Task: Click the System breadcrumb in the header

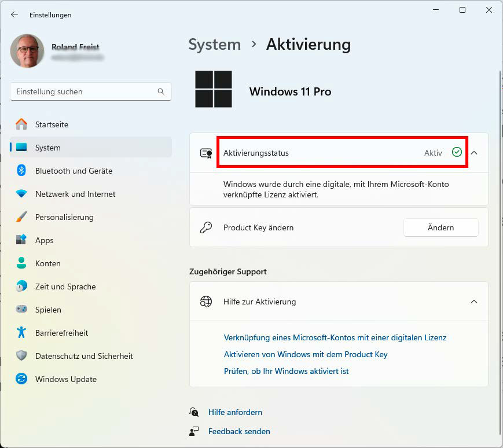Action: pos(214,45)
